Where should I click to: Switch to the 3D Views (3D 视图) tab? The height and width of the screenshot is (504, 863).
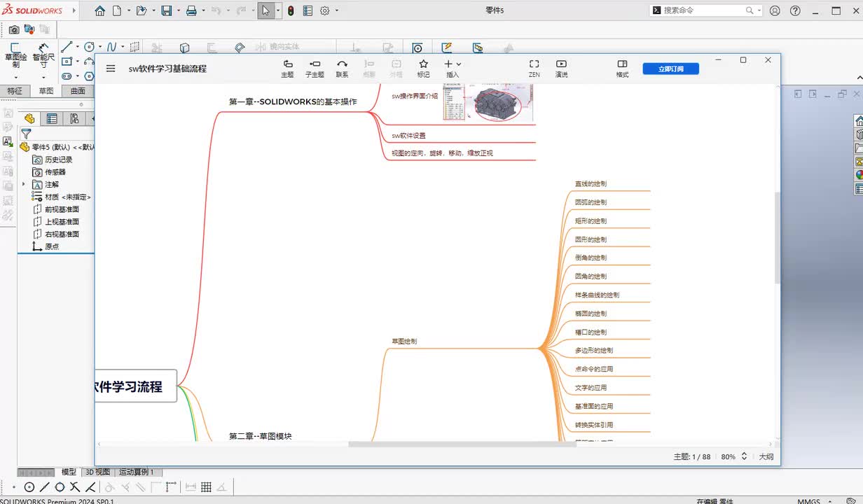pos(97,472)
